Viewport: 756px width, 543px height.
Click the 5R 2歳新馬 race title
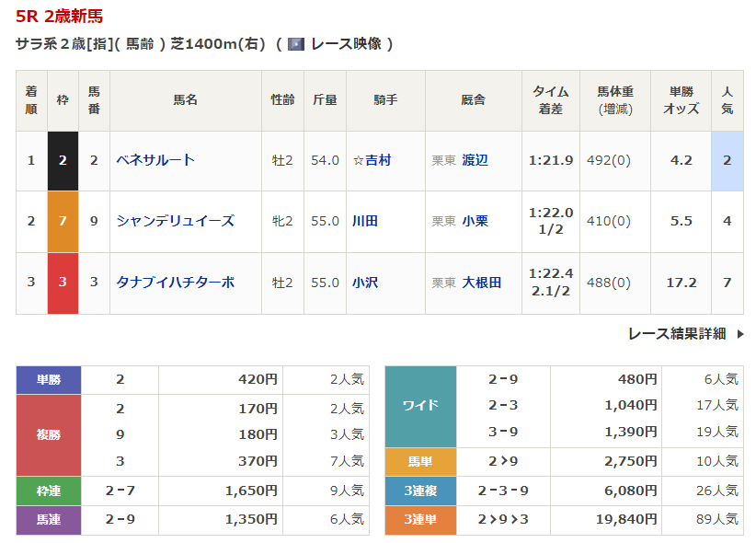pyautogui.click(x=60, y=16)
